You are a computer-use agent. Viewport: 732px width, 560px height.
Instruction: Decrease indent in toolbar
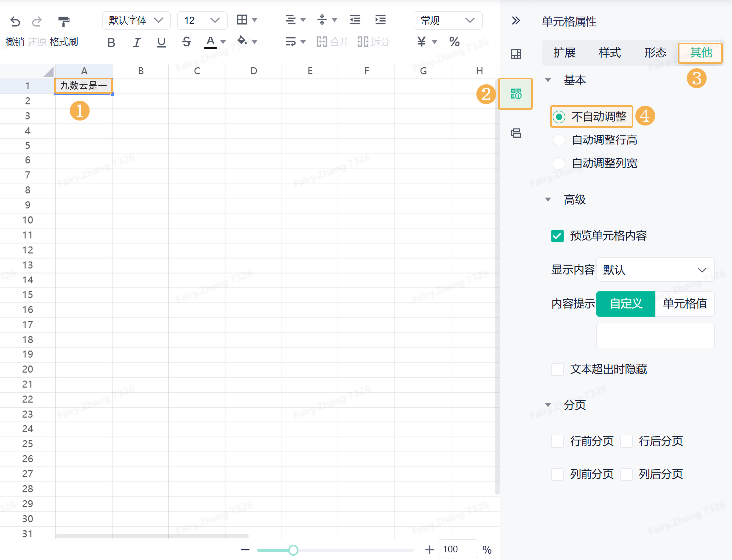[355, 20]
